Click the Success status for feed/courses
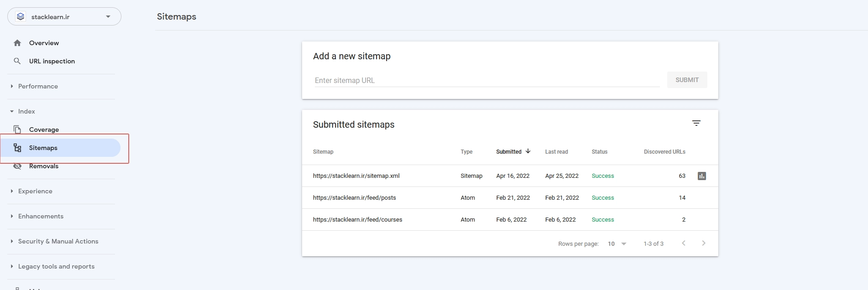868x290 pixels. tap(603, 220)
